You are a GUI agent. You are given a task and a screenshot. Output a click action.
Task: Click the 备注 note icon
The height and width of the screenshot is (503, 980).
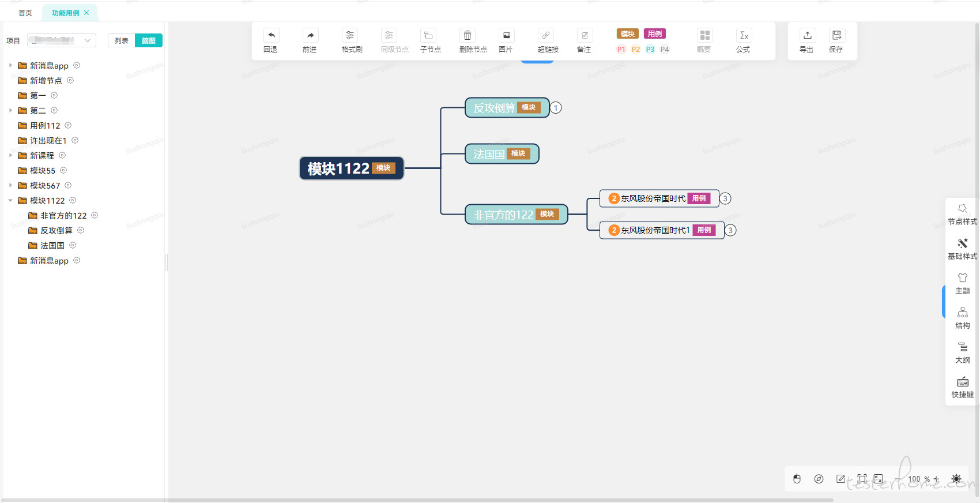(585, 35)
